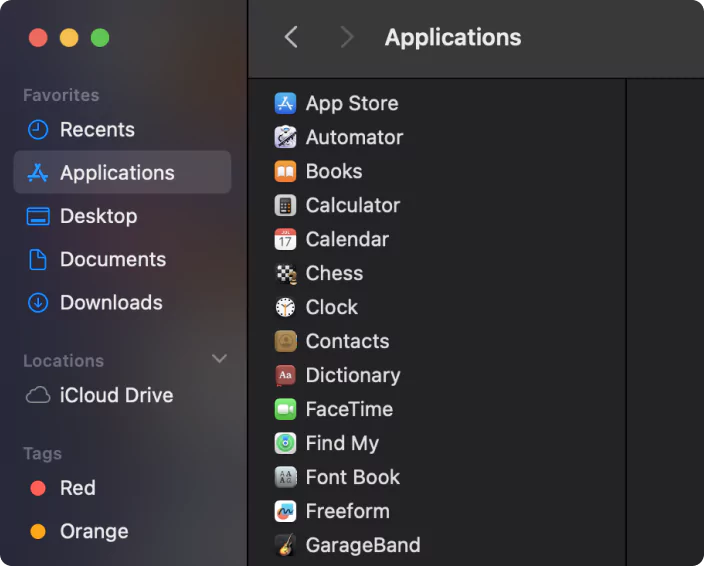
Task: Select the "Books" file name
Action: tap(334, 171)
